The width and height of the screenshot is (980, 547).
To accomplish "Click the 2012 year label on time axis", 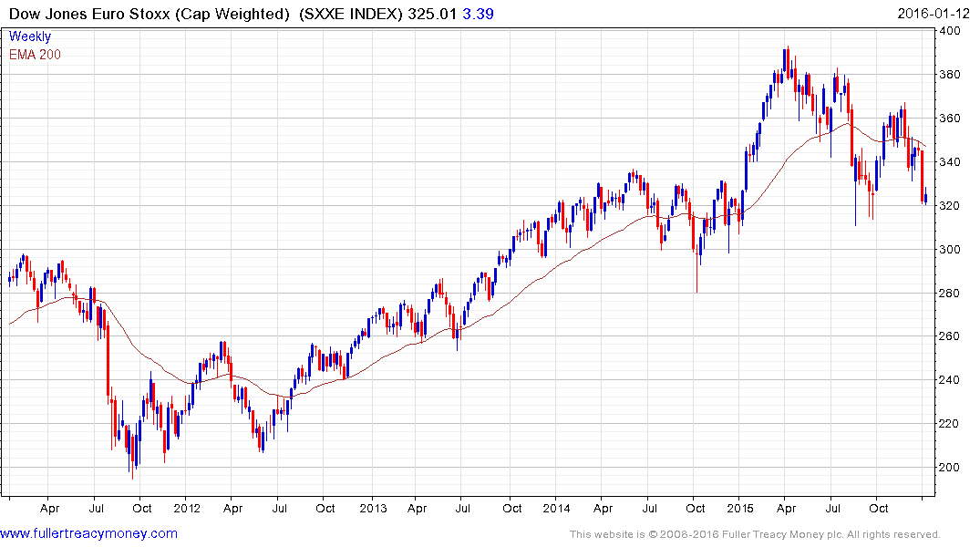I will pyautogui.click(x=187, y=508).
